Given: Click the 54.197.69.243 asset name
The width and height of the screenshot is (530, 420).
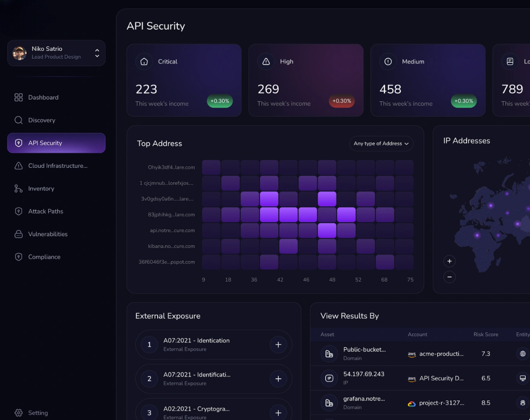Looking at the screenshot, I should point(364,374).
